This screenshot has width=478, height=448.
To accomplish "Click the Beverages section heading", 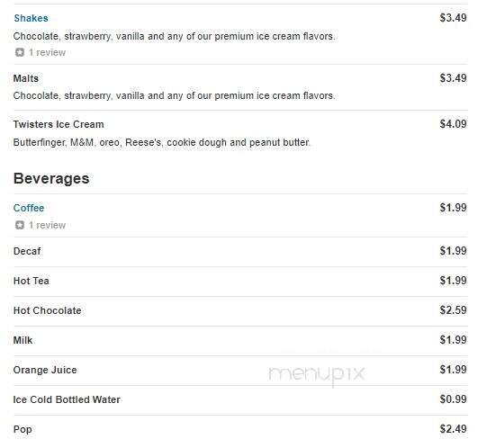I will click(x=51, y=178).
